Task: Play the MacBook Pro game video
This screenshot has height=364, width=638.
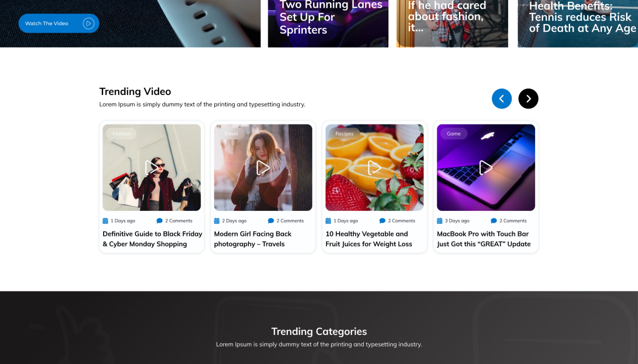Action: pyautogui.click(x=486, y=167)
